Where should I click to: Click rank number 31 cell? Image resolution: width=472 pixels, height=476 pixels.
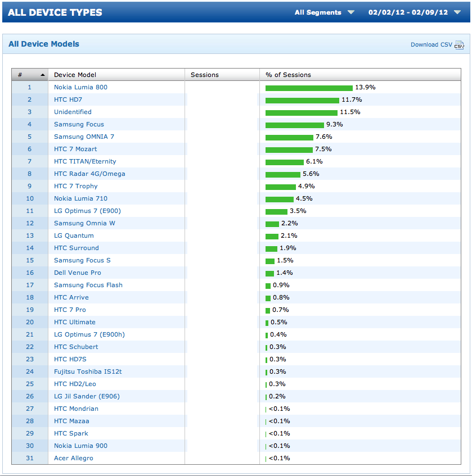pos(30,459)
